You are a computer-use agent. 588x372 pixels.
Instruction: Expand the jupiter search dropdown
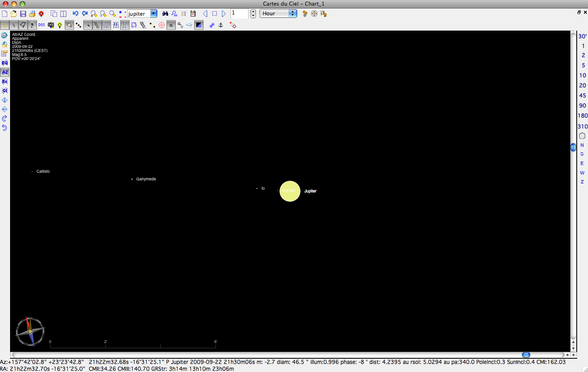tap(154, 14)
